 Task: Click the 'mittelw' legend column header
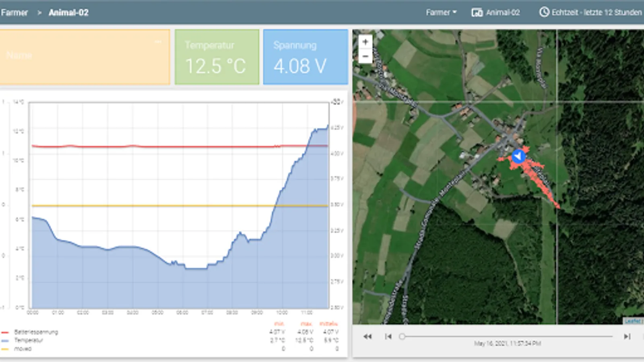click(x=329, y=324)
